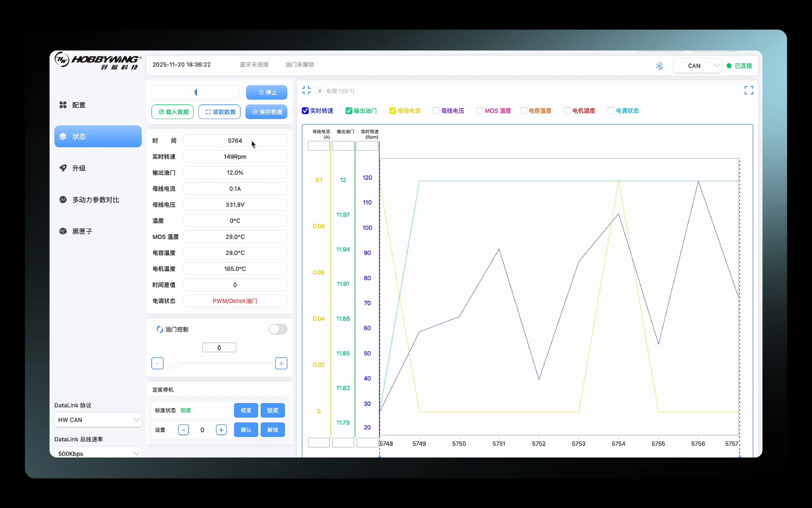Click the 输出油门 value 12.0%

(x=235, y=172)
